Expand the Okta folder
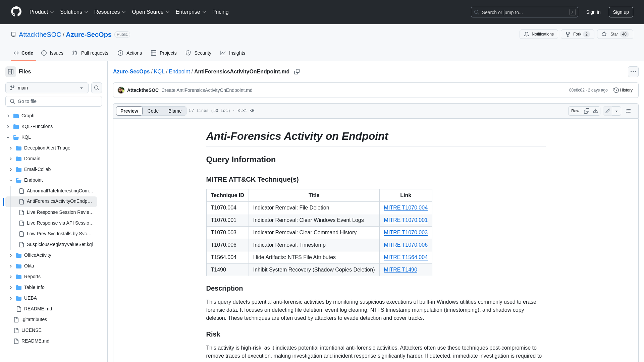 coord(11,266)
